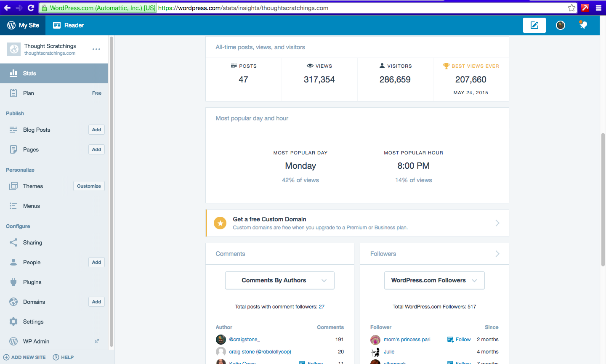Click Add next to Domains
Screen dimensions: 606x364
[96, 302]
